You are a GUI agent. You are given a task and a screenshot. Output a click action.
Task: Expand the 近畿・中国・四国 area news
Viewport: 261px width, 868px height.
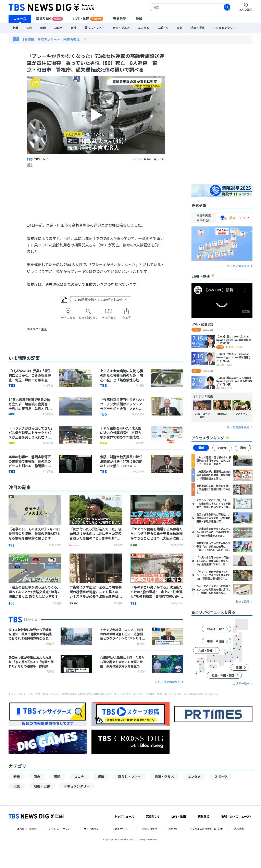(x=225, y=675)
